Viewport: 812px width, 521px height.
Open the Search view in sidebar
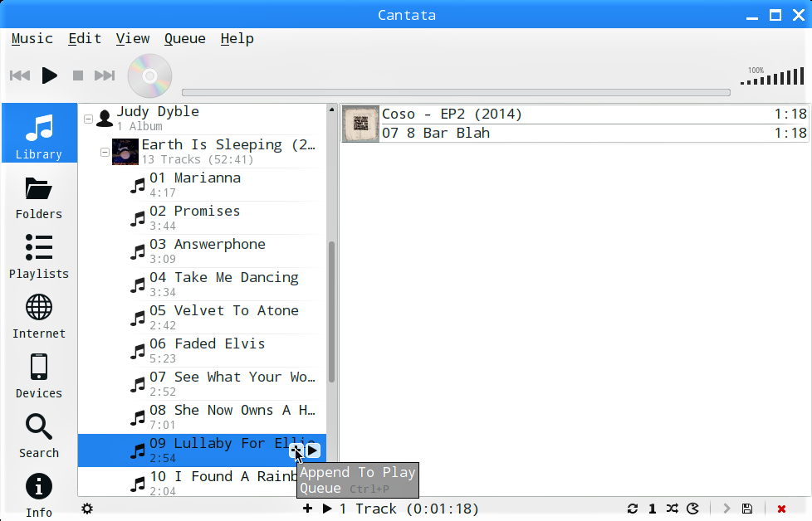coord(39,436)
